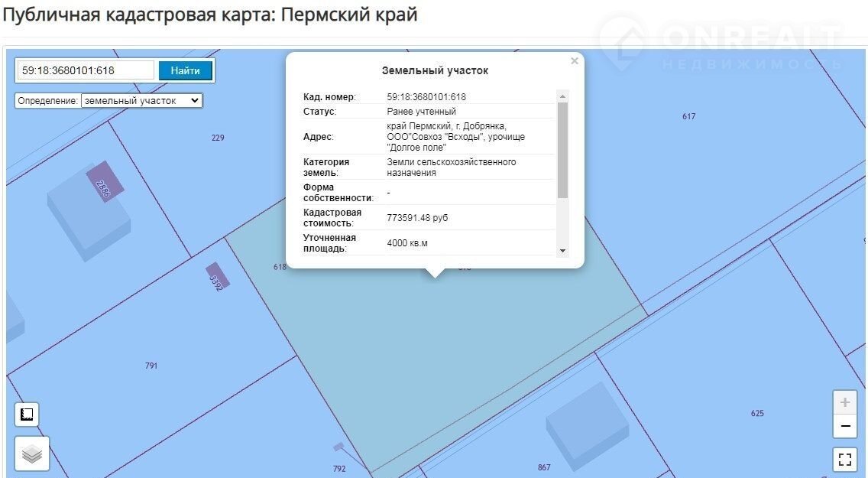Select parcel 229 on the map
Screen dimensions: 868x478
point(218,138)
